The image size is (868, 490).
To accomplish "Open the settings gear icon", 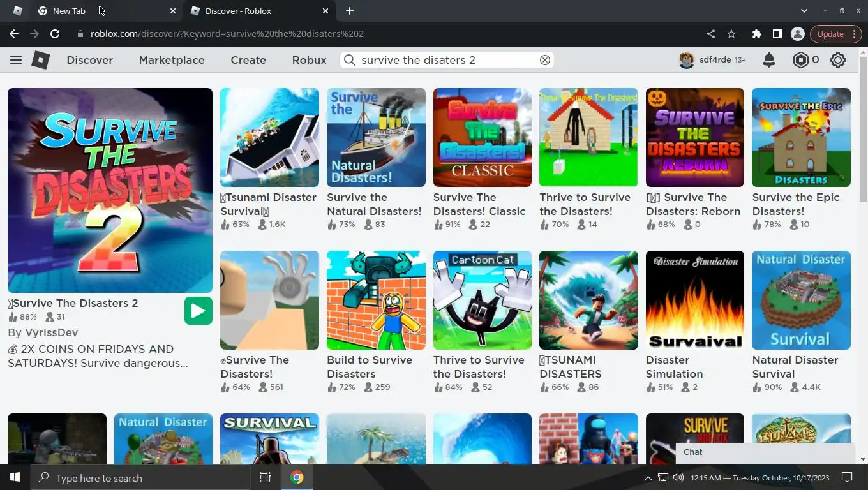I will pos(838,60).
